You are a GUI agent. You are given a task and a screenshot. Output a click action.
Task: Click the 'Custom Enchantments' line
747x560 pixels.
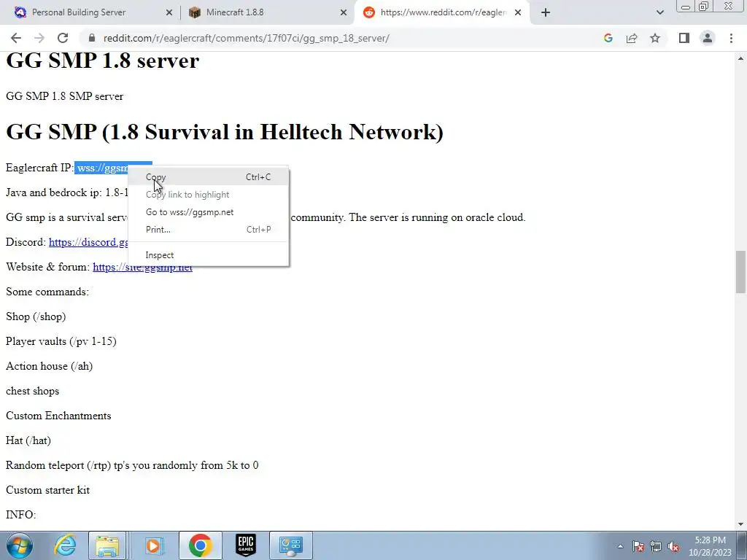coord(58,416)
